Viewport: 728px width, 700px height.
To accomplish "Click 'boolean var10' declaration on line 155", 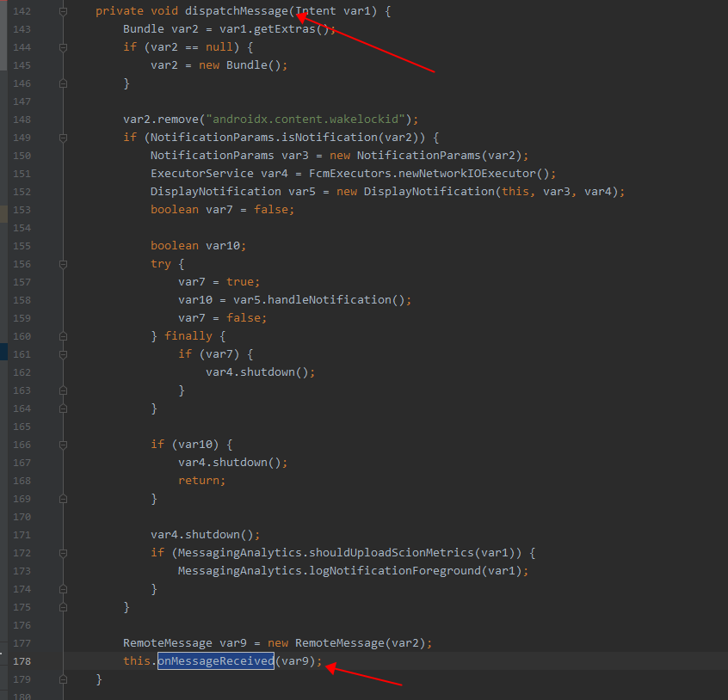I will tap(198, 246).
